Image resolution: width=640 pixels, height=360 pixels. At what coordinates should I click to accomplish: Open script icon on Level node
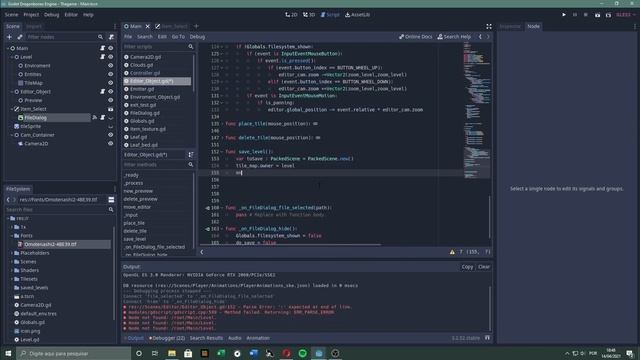(102, 57)
